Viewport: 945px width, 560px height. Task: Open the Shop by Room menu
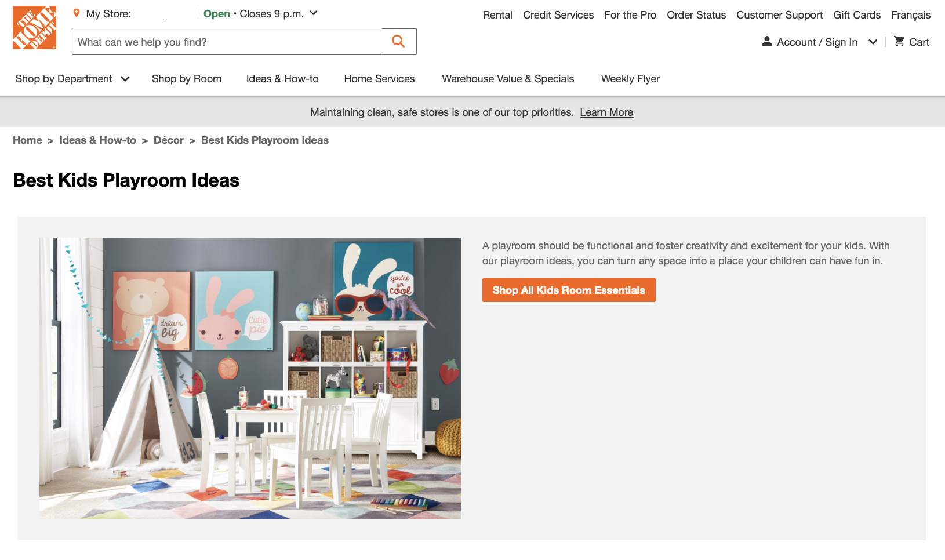(187, 79)
